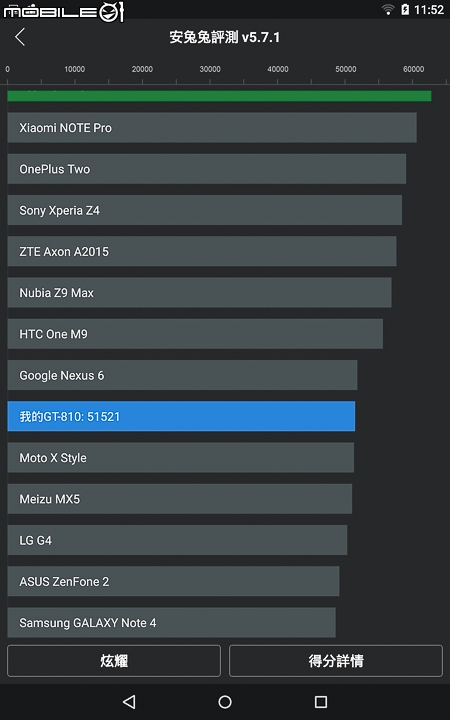Tap the blue 我的GT-810 score bar
Viewport: 450px width, 720px height.
[x=181, y=416]
